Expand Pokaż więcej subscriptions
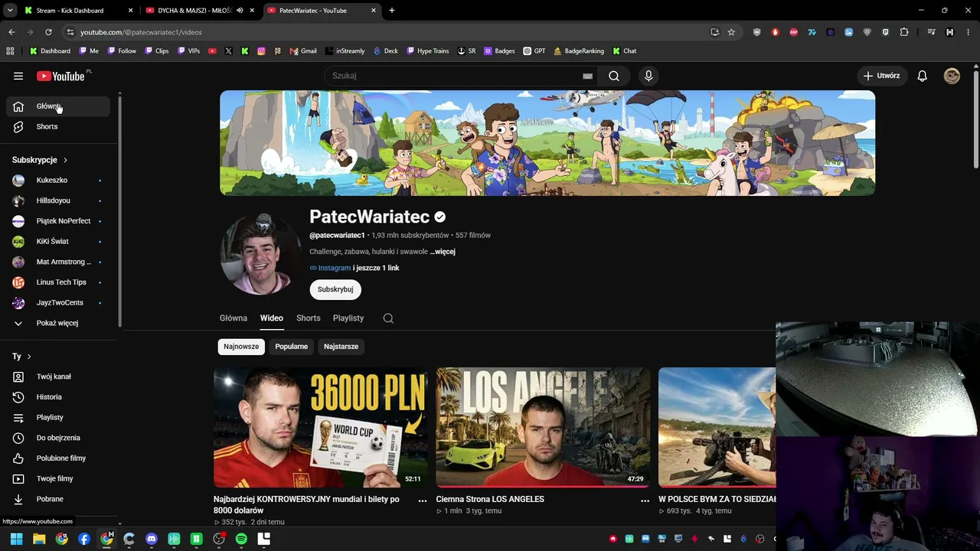Viewport: 980px width, 551px height. (x=58, y=323)
